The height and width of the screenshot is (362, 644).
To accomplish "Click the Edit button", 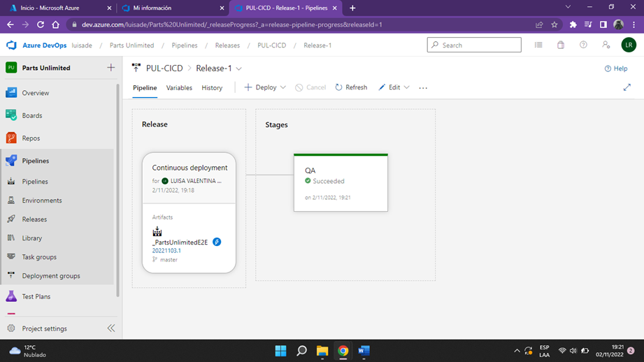I will [389, 87].
